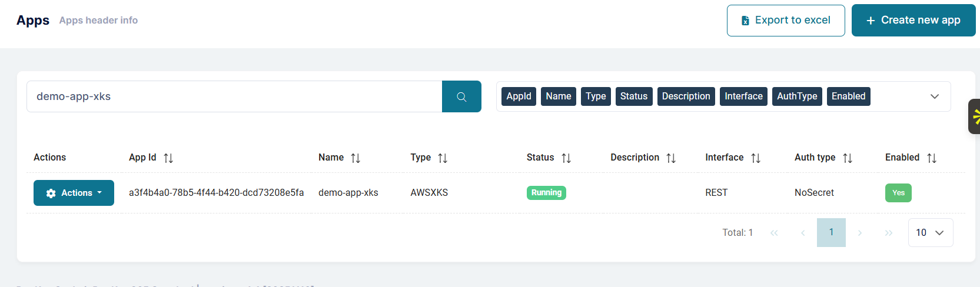The height and width of the screenshot is (287, 980).
Task: Click the Name column chip
Action: click(559, 96)
